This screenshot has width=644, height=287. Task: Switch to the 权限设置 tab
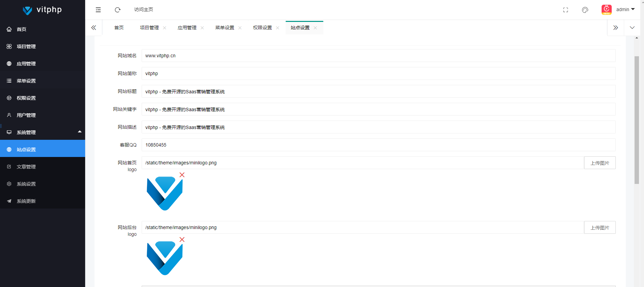point(262,28)
